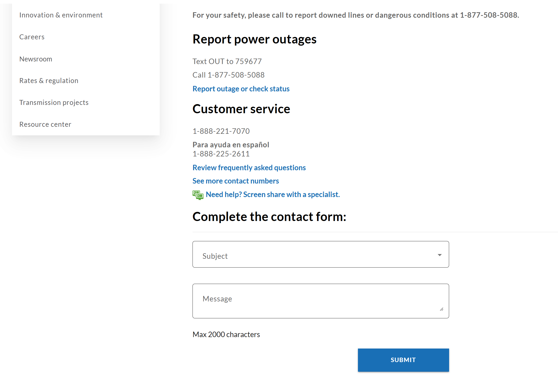Screen dimensions: 558x392
Task: Open Transmission projects sidebar item
Action: (x=54, y=103)
